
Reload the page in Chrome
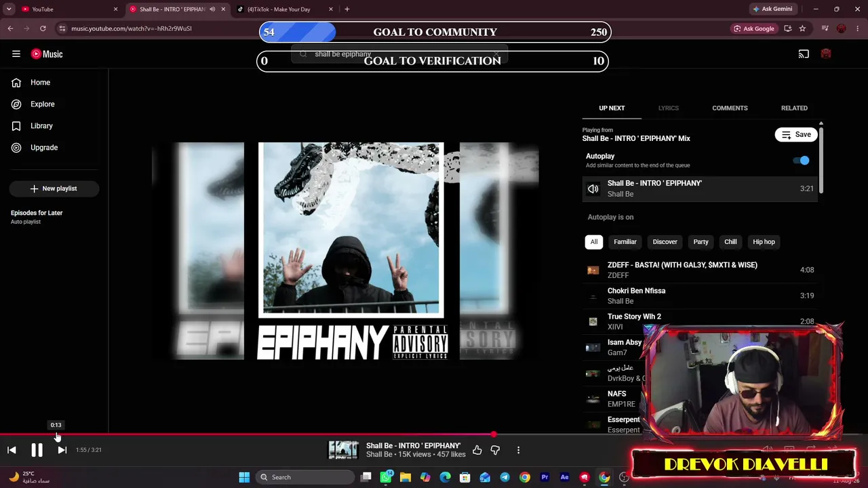pos(43,28)
